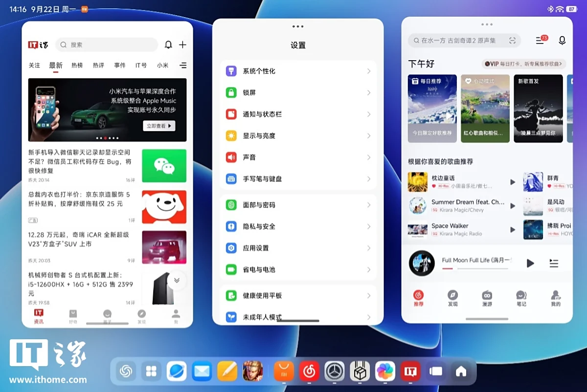Go to the 发现 tab in music app
The height and width of the screenshot is (392, 587).
tap(452, 298)
